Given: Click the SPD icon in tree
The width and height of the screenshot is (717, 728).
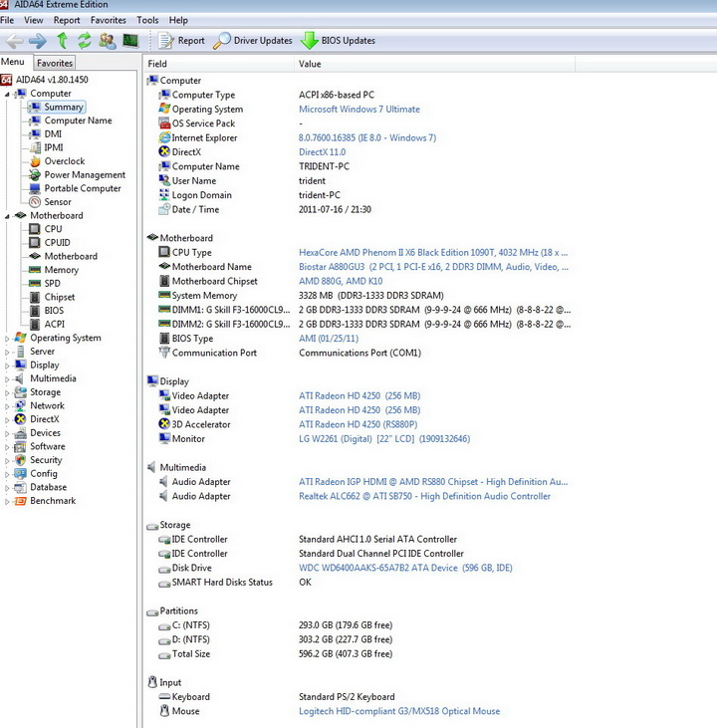Looking at the screenshot, I should pyautogui.click(x=35, y=283).
